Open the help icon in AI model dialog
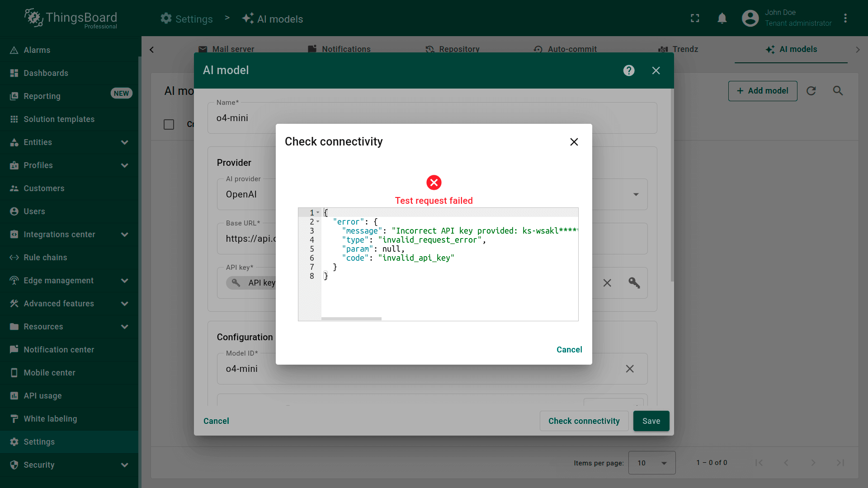The width and height of the screenshot is (868, 488). point(628,70)
